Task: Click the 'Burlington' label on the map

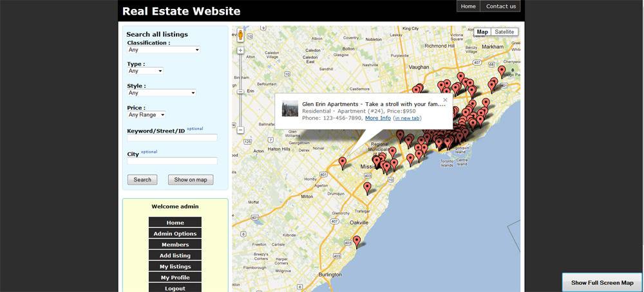Action: [330, 275]
